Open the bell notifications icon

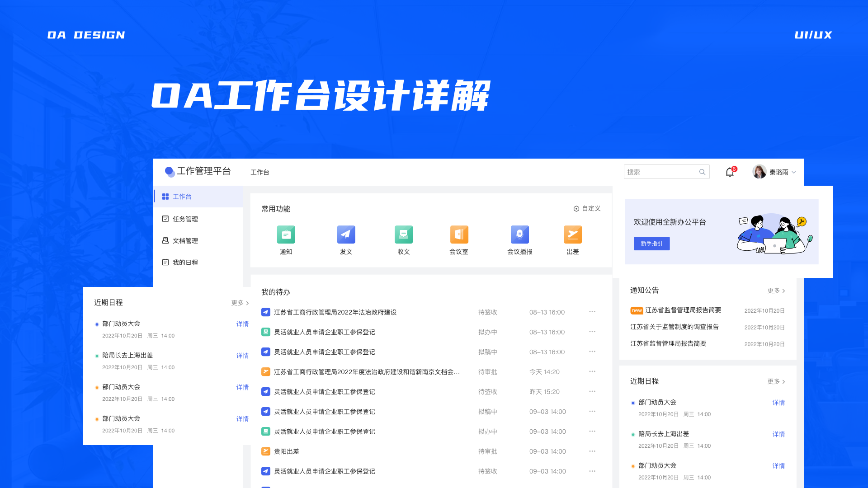(730, 172)
